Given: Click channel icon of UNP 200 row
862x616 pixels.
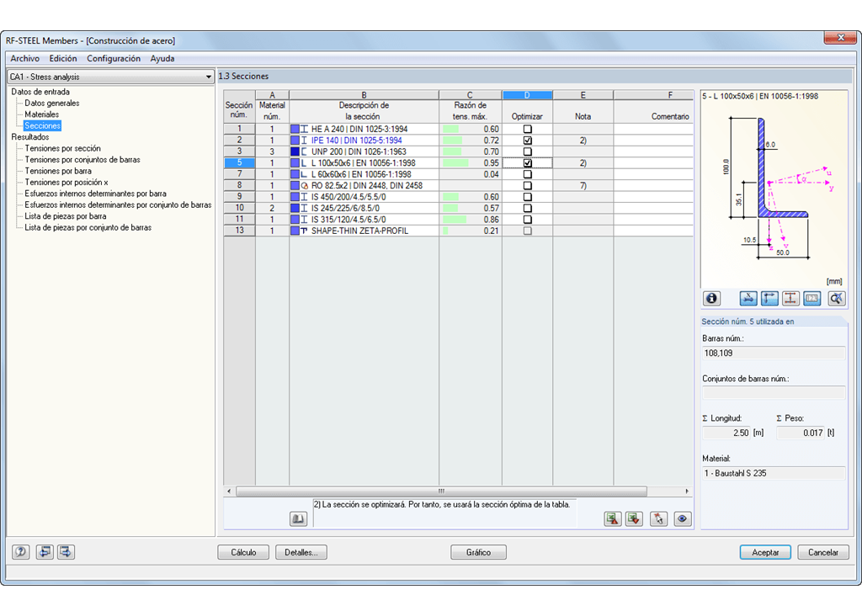Looking at the screenshot, I should coord(304,151).
